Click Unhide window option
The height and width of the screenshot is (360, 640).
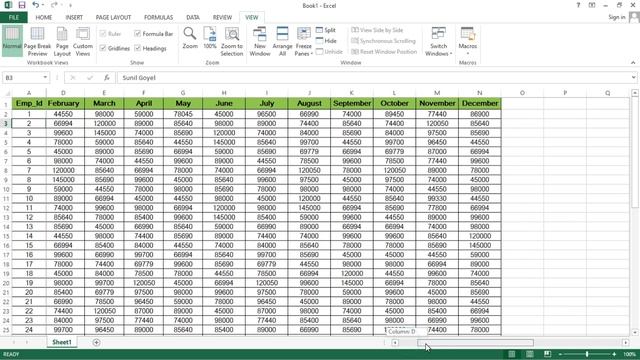point(329,52)
